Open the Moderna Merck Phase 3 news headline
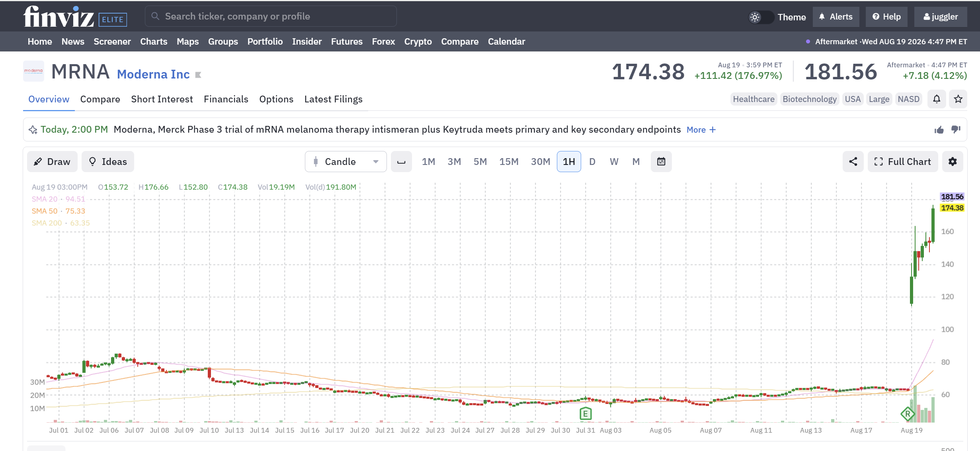This screenshot has width=980, height=451. tap(397, 129)
